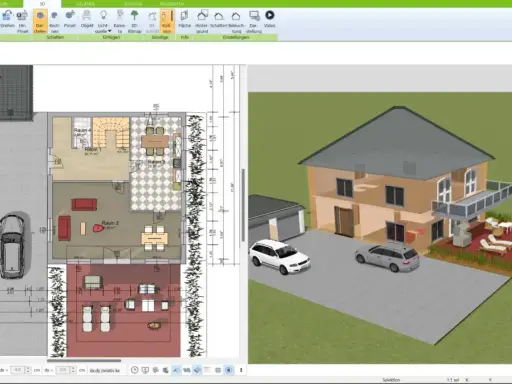
Task: Increase the dx value with stepper
Action: (x=28, y=368)
